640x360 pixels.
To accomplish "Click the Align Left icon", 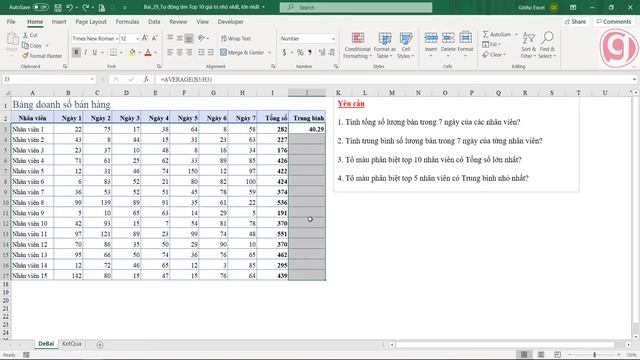I will tap(170, 53).
